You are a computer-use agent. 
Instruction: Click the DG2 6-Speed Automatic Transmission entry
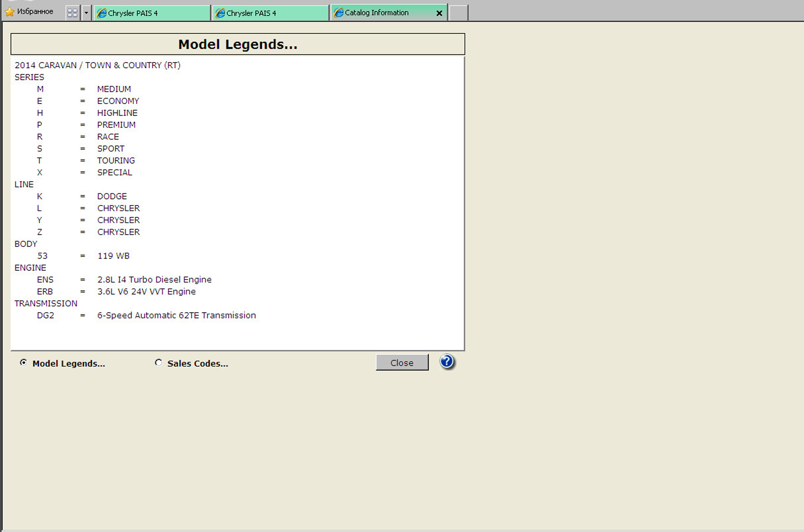(x=176, y=315)
